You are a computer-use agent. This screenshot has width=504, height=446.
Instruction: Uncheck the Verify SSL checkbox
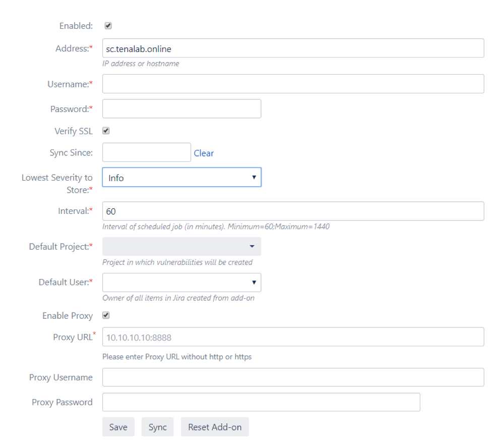[x=106, y=131]
